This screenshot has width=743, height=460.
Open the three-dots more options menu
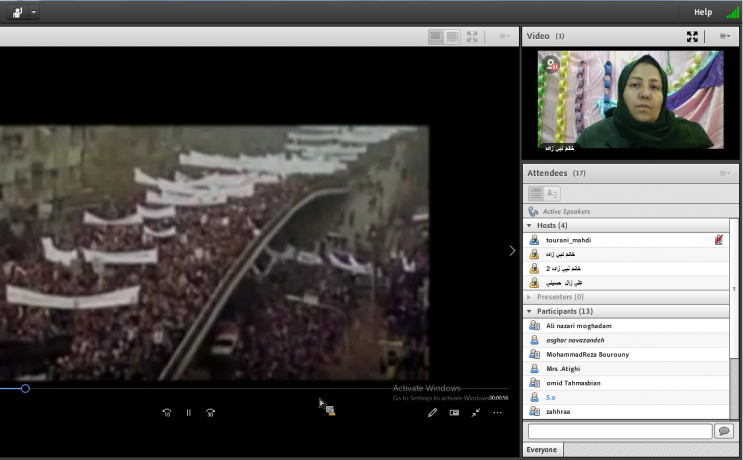497,412
